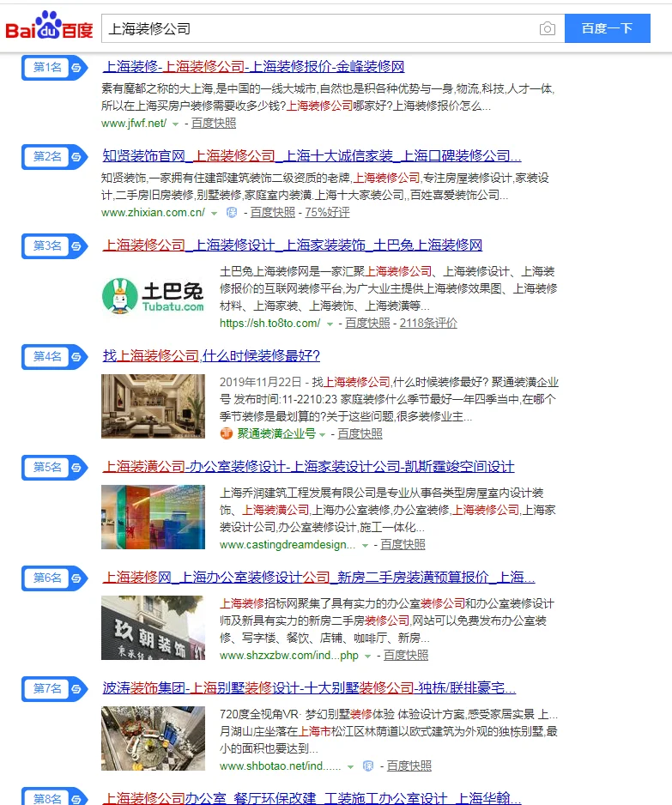
Task: Open 凯斯霆竣空间设计 result title
Action: tap(308, 466)
